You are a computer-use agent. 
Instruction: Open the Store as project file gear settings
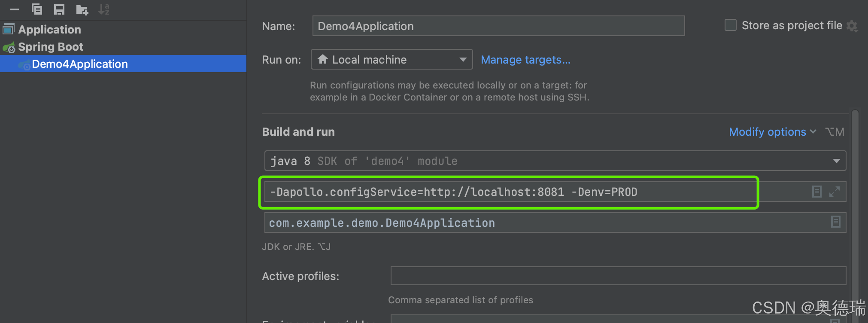pyautogui.click(x=852, y=26)
